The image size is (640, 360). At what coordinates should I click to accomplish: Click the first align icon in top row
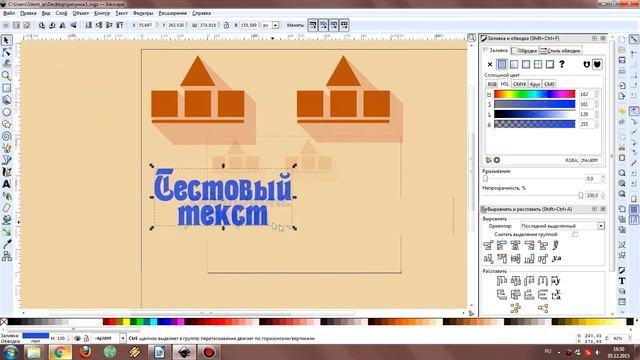pos(488,245)
